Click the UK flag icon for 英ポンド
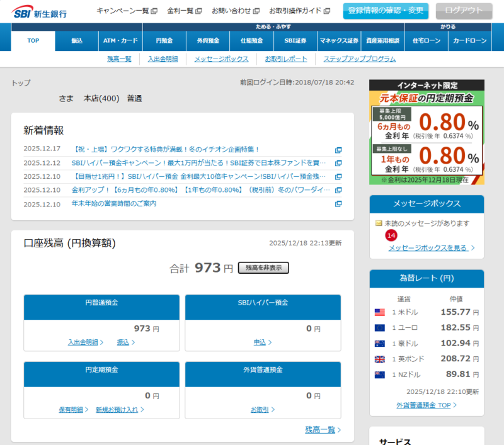This screenshot has width=504, height=445. coord(379,359)
